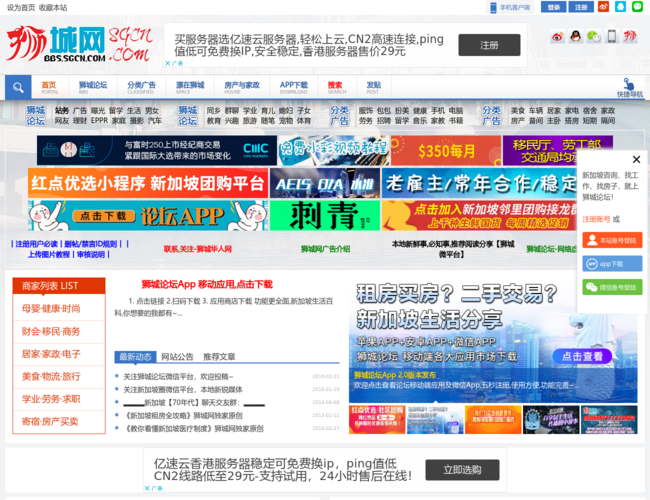Image resolution: width=650 pixels, height=500 pixels.
Task: Open 美食·物流·旅行 merchant category
Action: (51, 376)
